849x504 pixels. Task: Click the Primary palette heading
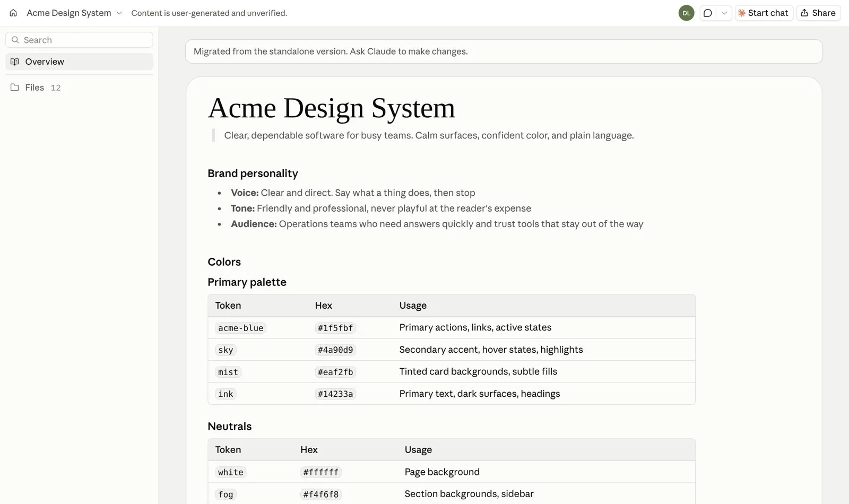pyautogui.click(x=247, y=282)
